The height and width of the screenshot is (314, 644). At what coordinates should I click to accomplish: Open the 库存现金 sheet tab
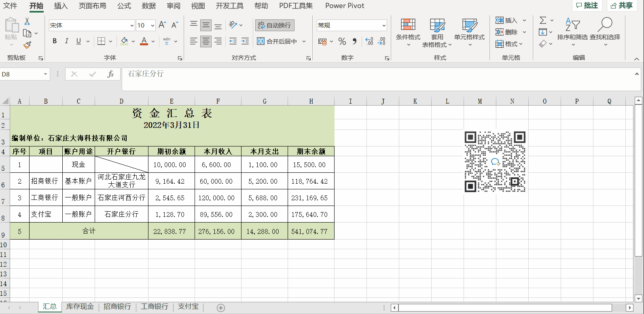[80, 307]
